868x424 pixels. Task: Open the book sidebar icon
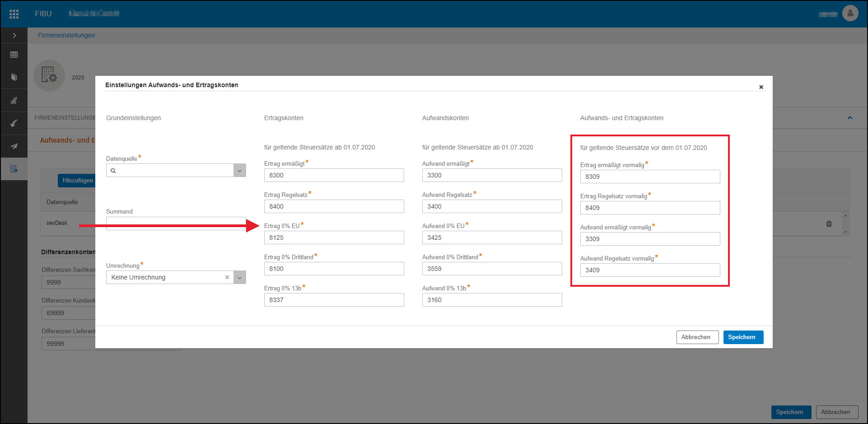pos(14,77)
